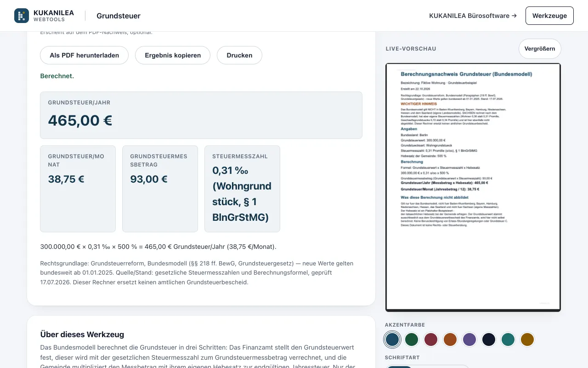Click the '38,75 €' monthly value
Screen dimensions: 588x368
(x=66, y=179)
